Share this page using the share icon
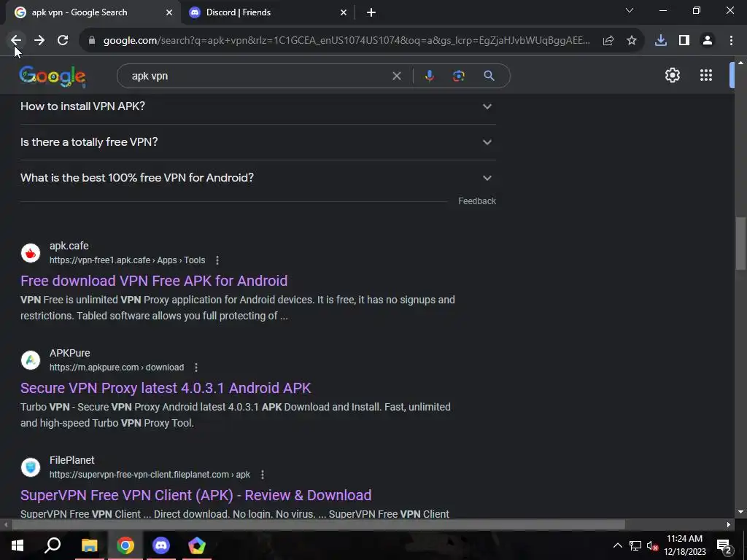 pos(608,41)
